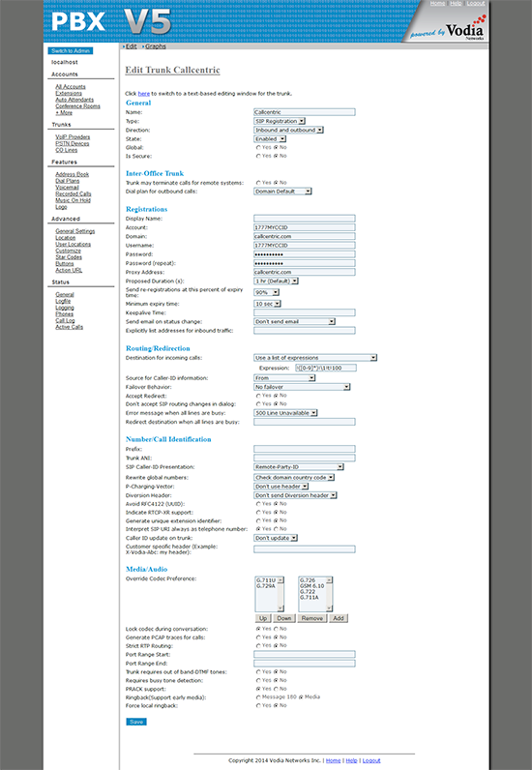Click the Domain field callcentric.com
The width and height of the screenshot is (532, 770).
[304, 236]
